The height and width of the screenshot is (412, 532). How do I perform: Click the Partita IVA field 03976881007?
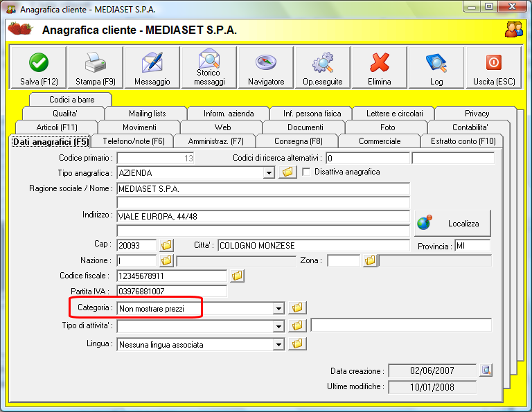click(x=172, y=291)
